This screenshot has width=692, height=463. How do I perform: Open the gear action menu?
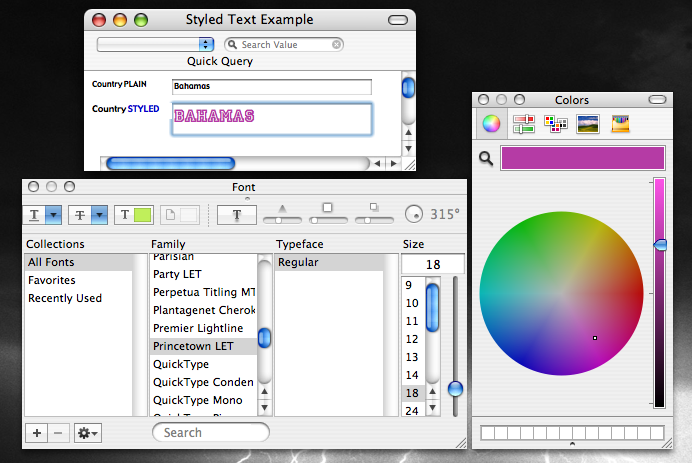tap(88, 433)
